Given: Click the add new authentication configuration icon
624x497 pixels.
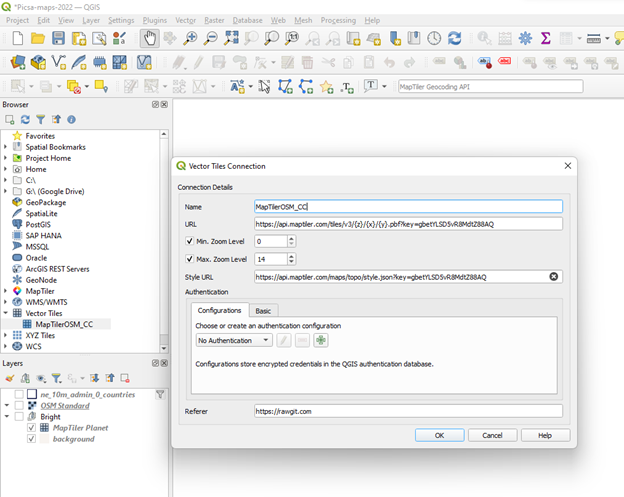Looking at the screenshot, I should pyautogui.click(x=321, y=341).
